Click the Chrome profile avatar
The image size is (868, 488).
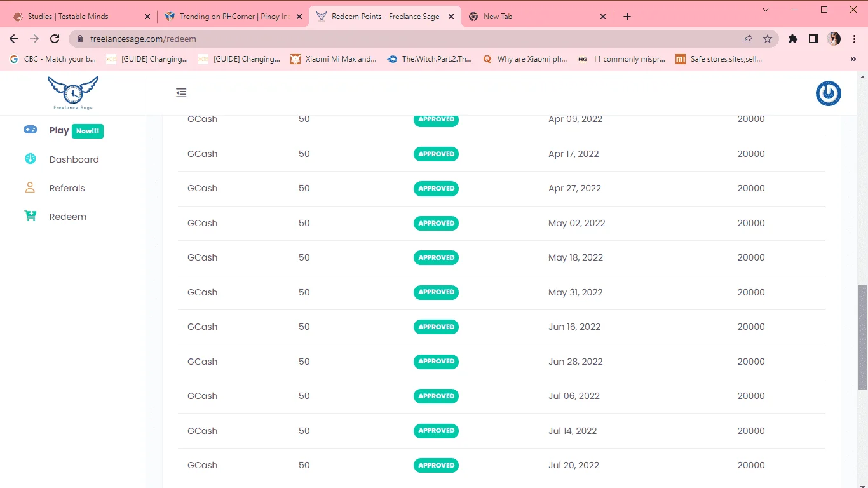tap(834, 39)
